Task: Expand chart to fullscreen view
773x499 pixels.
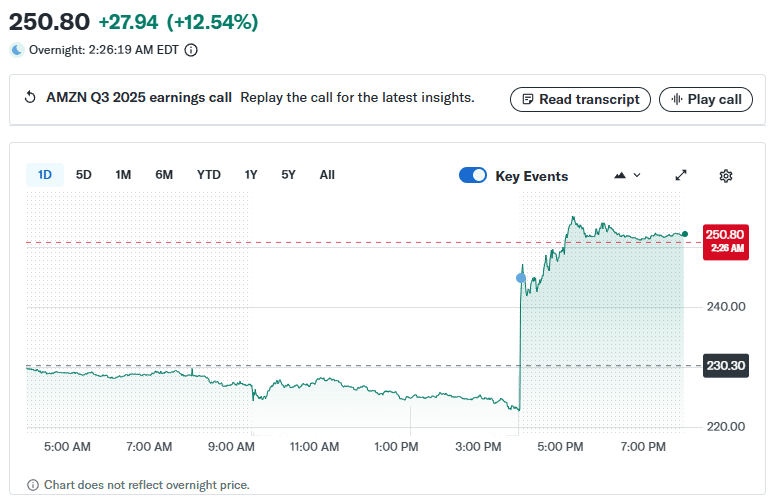Action: (x=681, y=175)
